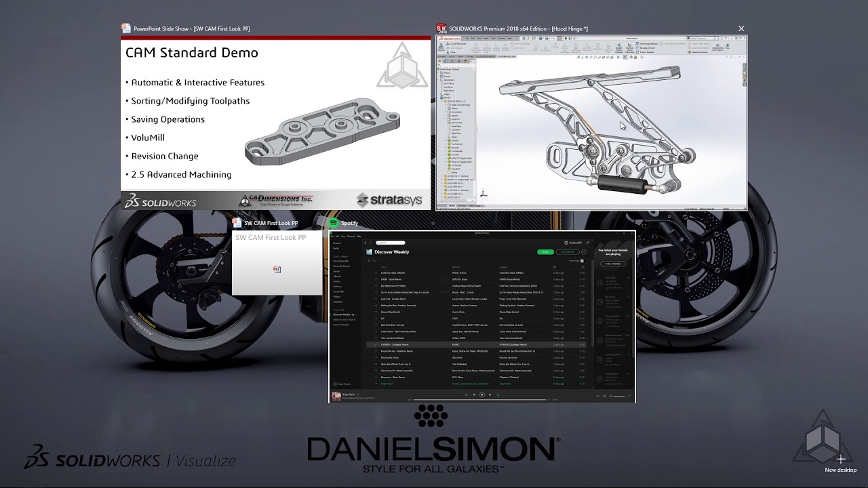Toggle shuffle in Spotify player bar
Screen dimensions: 868x488
466,394
